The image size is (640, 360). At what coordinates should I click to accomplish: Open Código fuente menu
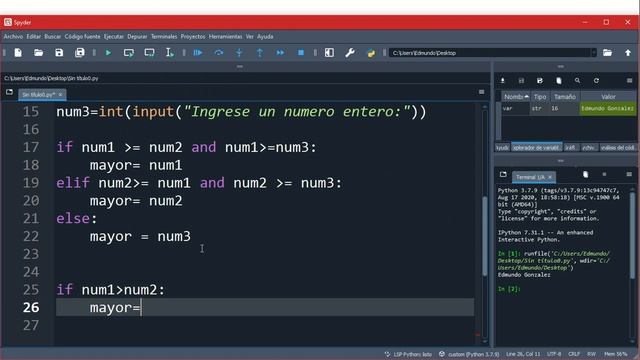[82, 37]
